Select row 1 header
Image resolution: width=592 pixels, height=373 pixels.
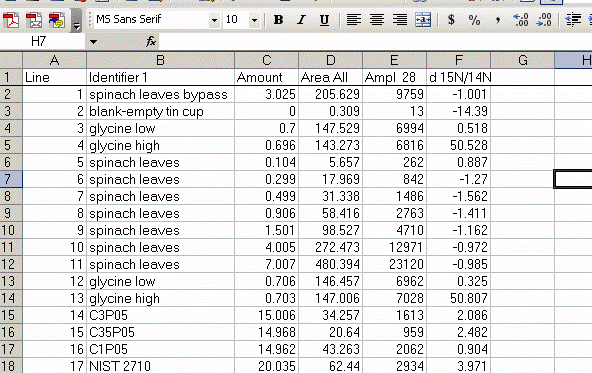coord(11,77)
